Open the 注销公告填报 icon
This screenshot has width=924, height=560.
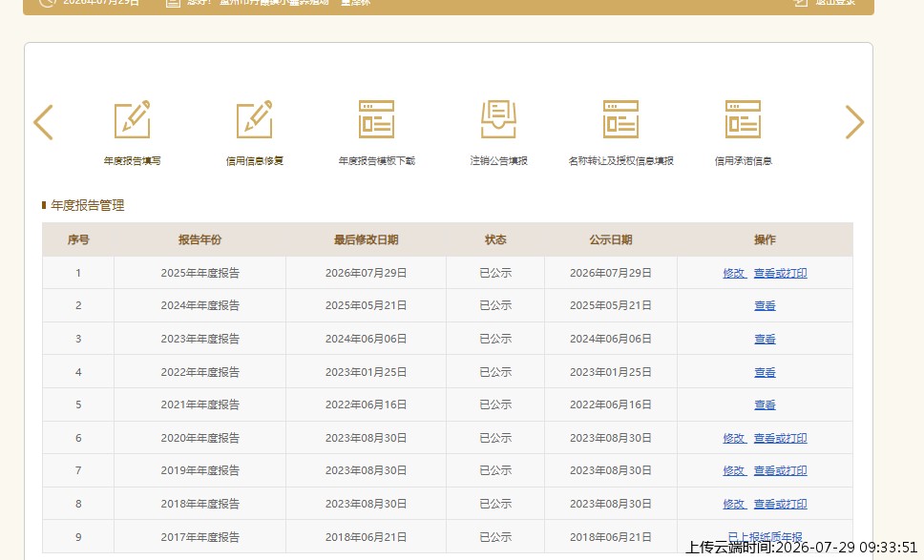(x=498, y=119)
